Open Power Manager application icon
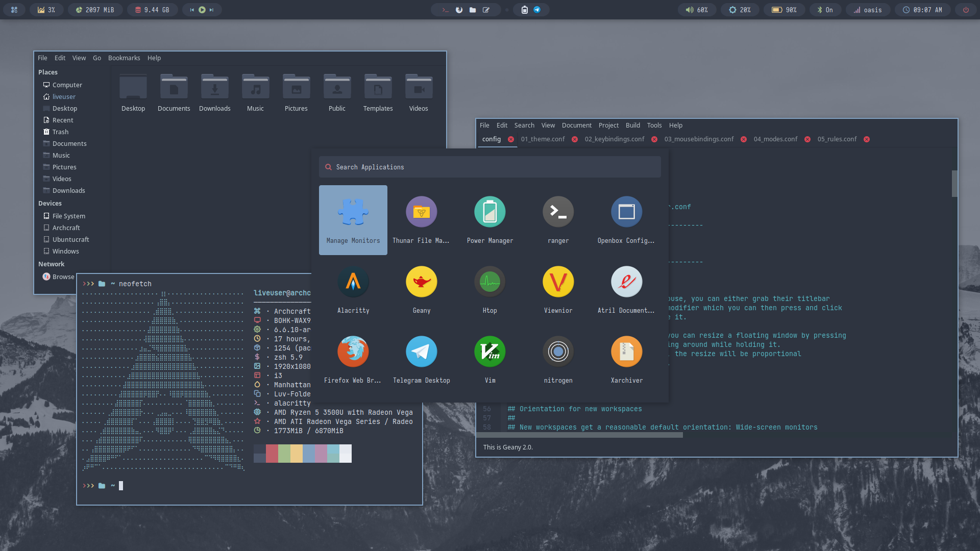The height and width of the screenshot is (551, 980). (x=489, y=212)
